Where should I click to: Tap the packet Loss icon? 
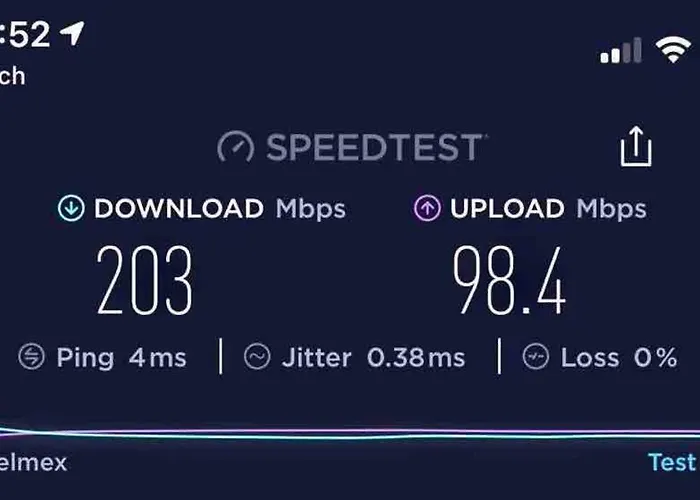(x=536, y=356)
